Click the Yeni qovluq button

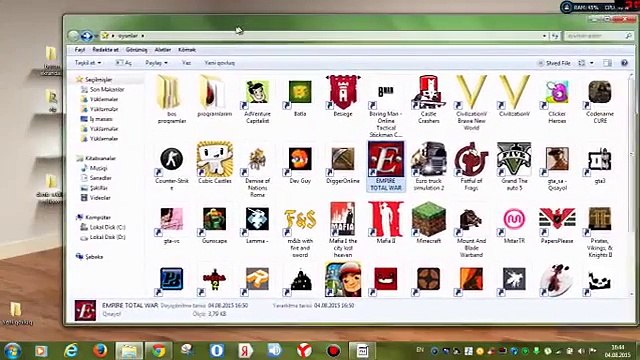tap(220, 63)
